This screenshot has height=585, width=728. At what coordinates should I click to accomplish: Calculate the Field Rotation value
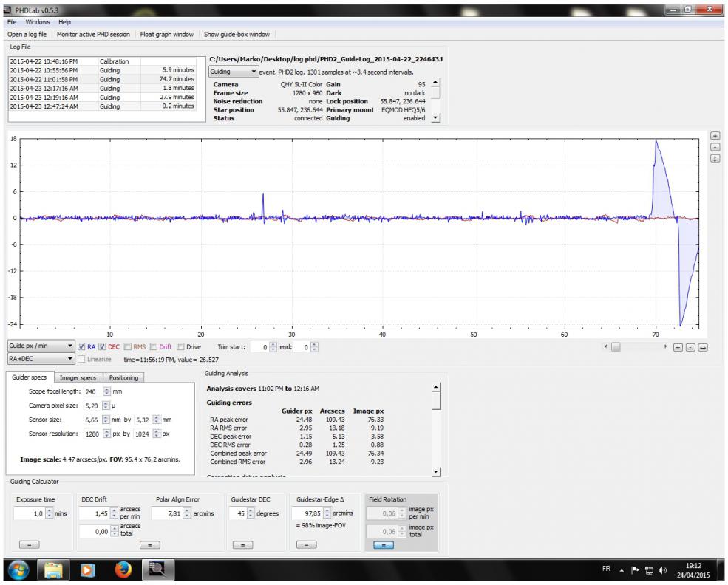click(383, 544)
